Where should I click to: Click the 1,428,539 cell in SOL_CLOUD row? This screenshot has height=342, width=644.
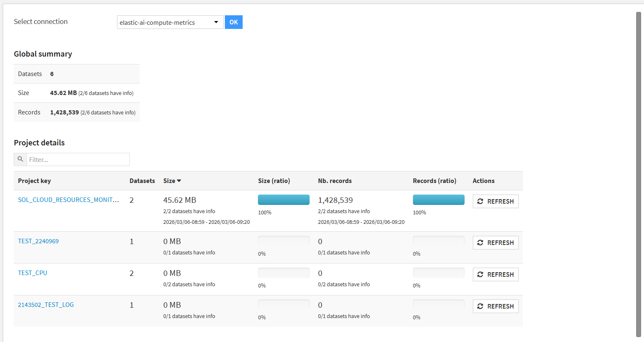click(335, 200)
